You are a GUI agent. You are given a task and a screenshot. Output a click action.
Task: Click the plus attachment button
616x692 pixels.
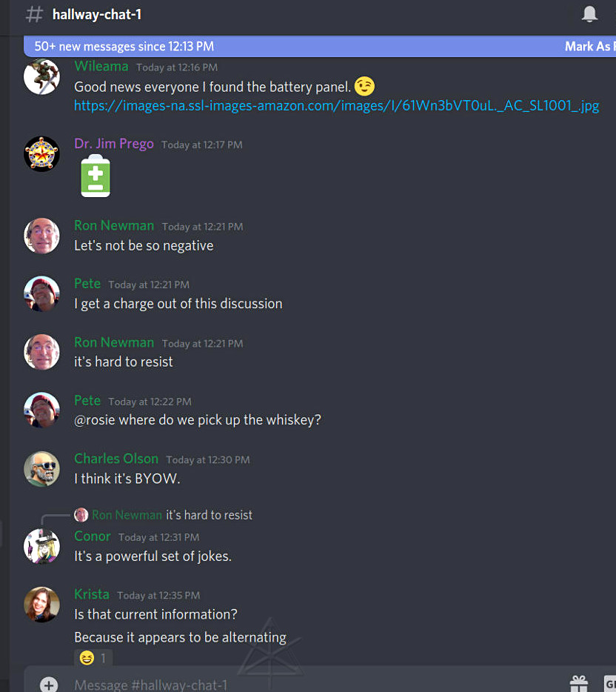49,685
